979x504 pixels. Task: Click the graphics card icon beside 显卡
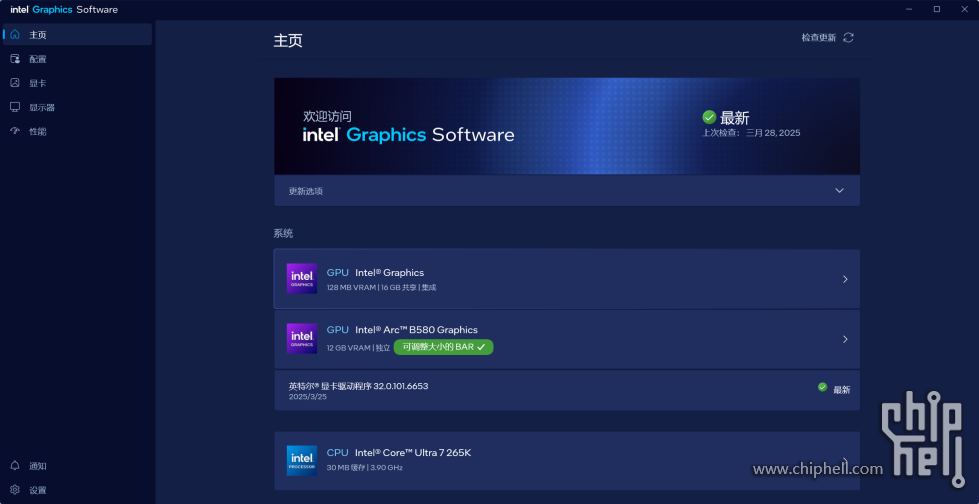pyautogui.click(x=15, y=82)
